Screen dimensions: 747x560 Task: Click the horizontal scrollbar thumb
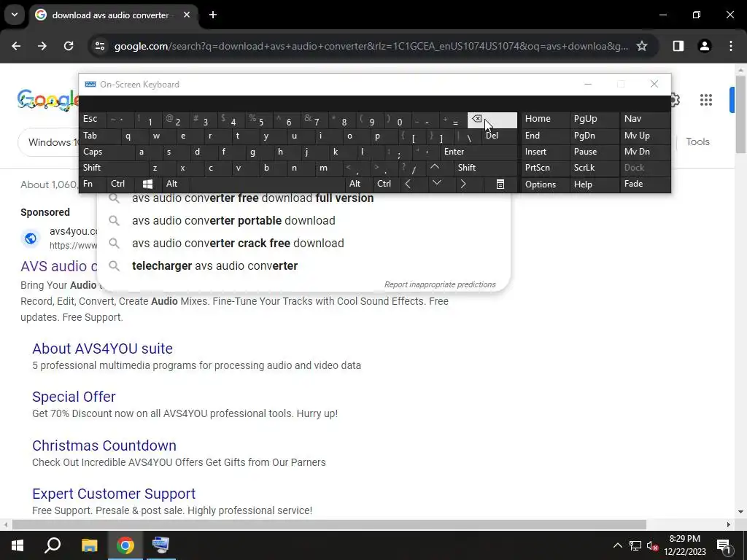tap(329, 525)
